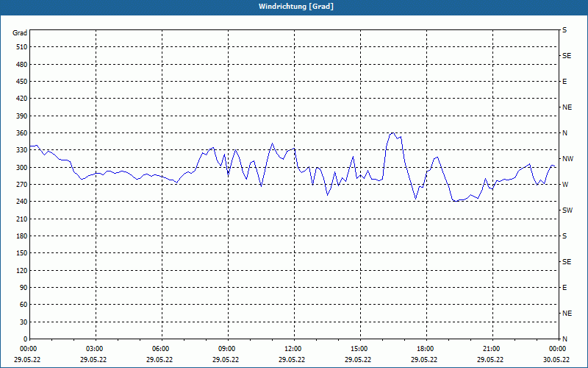The image size is (588, 368).
Task: Click the NW compass label
Action: coord(567,159)
